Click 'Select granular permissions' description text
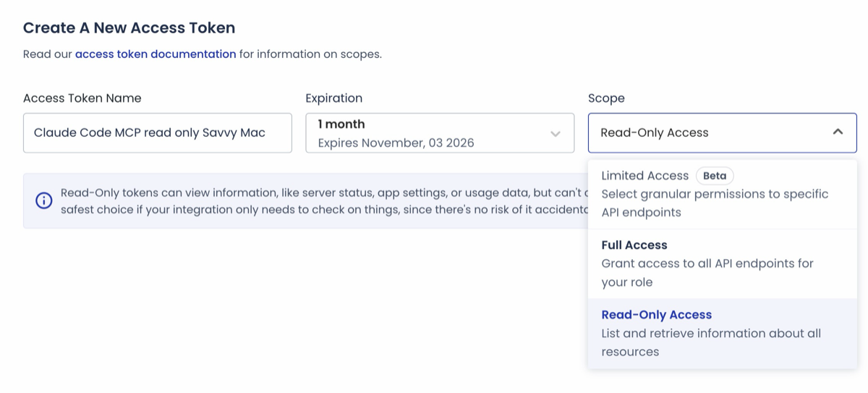Image resolution: width=868 pixels, height=393 pixels. tap(715, 203)
